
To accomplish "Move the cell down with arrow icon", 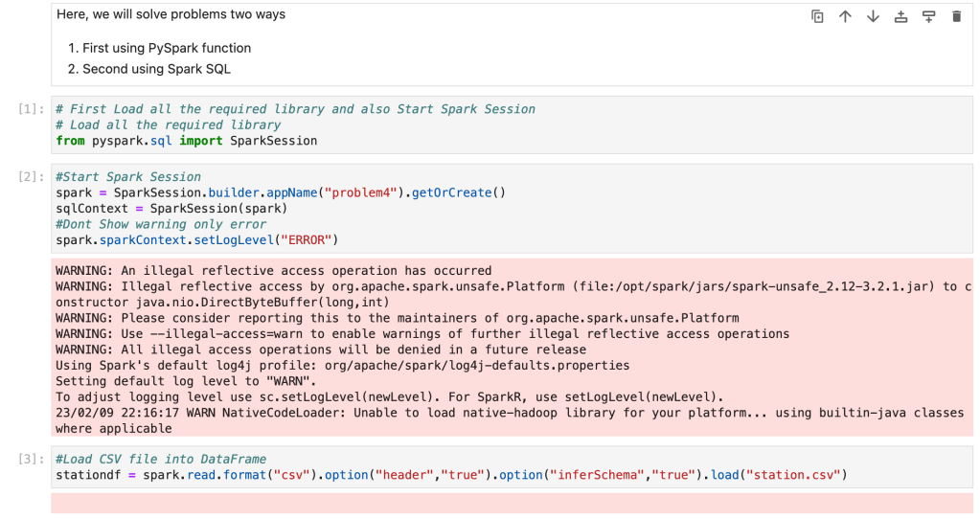I will pos(873,16).
